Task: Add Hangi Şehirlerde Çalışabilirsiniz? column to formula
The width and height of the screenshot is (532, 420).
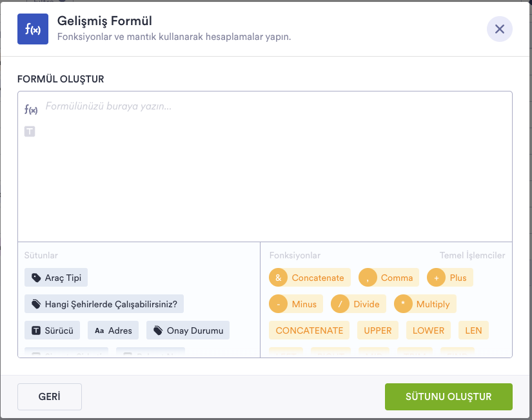Action: 104,304
